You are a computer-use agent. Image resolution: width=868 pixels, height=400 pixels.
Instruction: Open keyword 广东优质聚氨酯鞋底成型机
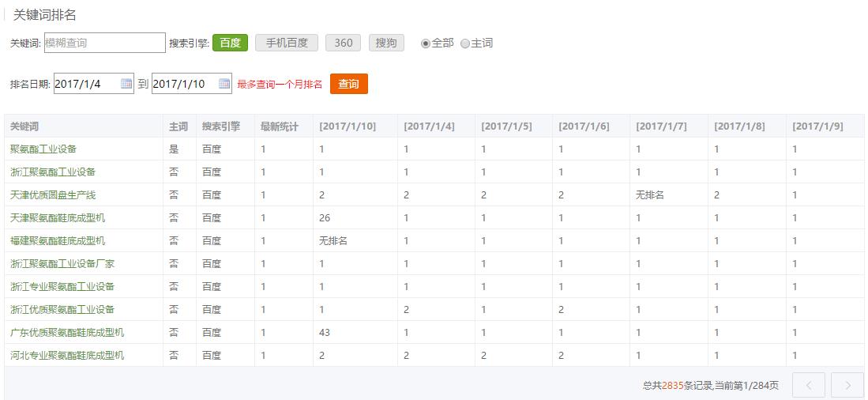[x=67, y=332]
